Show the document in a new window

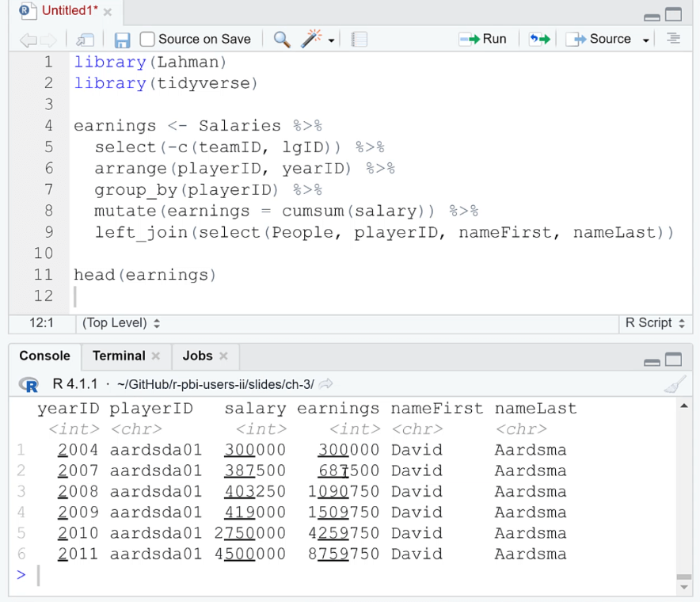click(85, 40)
